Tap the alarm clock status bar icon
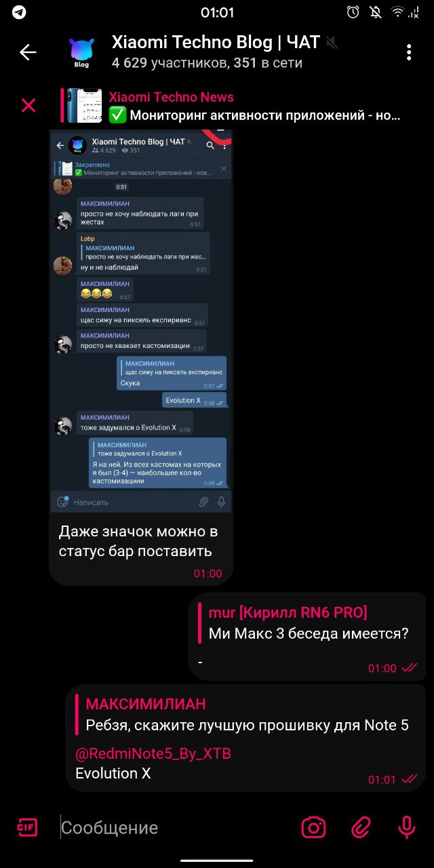Image resolution: width=434 pixels, height=868 pixels. pyautogui.click(x=353, y=12)
